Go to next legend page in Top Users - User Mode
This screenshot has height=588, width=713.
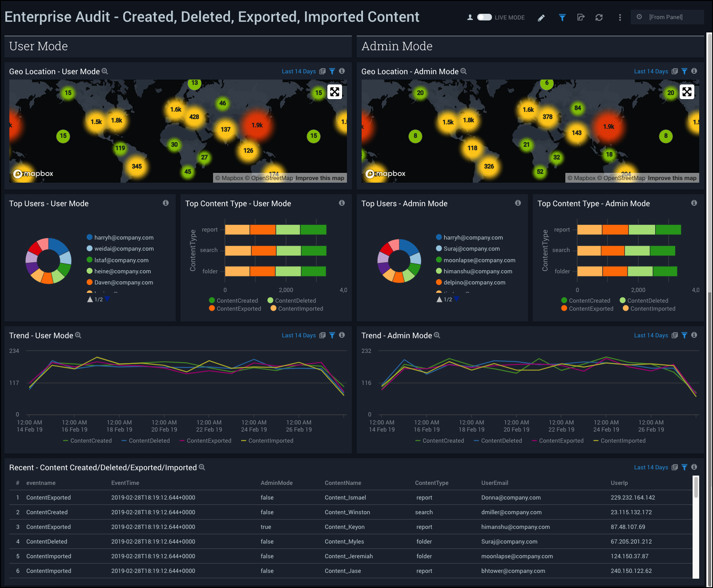click(x=107, y=299)
